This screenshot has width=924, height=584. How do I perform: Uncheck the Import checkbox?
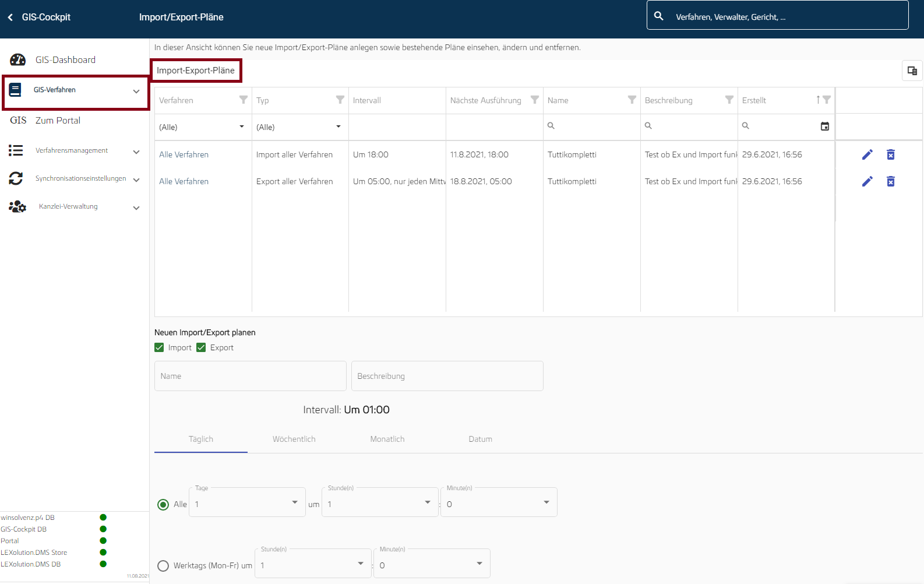[x=159, y=347]
